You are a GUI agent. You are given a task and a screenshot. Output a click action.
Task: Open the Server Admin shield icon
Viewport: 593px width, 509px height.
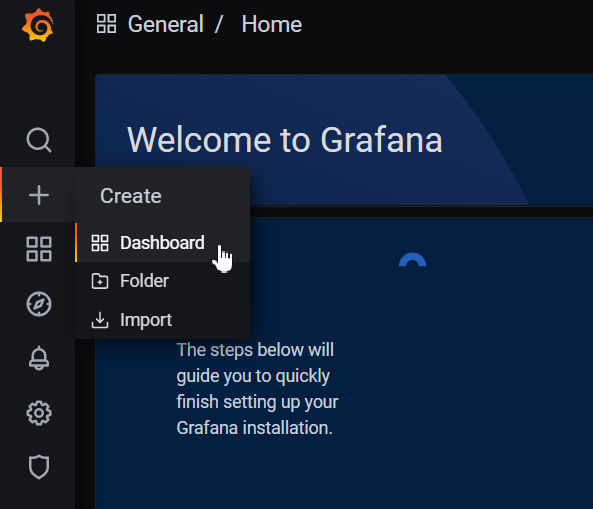[39, 467]
